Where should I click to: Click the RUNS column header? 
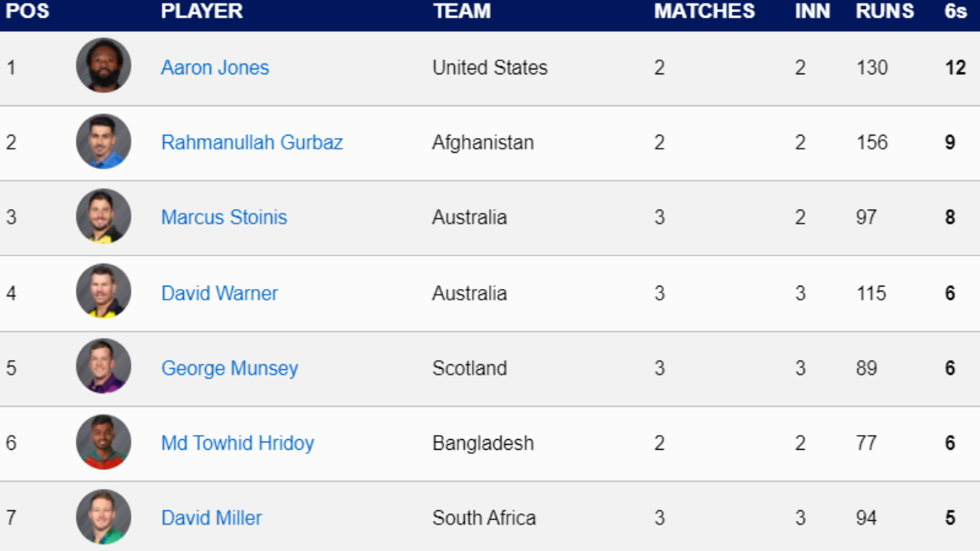click(x=884, y=11)
